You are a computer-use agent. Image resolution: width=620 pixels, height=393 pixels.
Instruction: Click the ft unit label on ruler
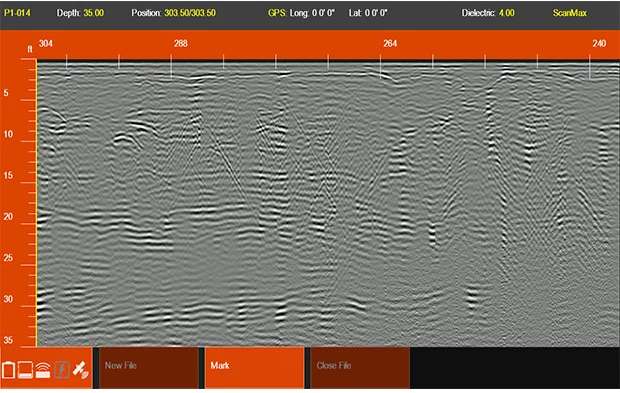[30, 49]
